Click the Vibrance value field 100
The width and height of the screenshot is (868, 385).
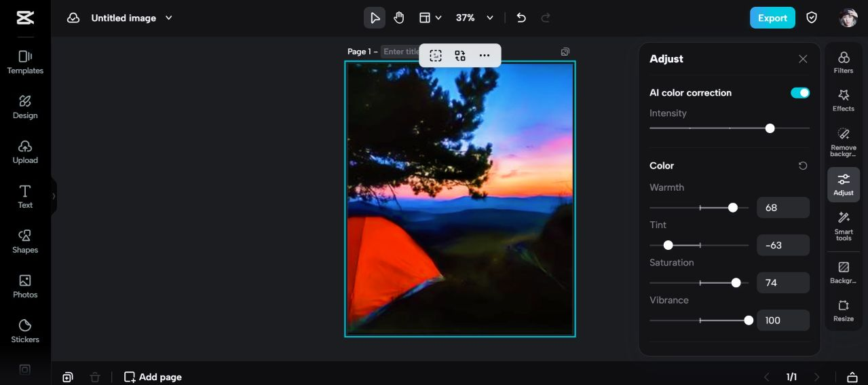[x=783, y=320]
